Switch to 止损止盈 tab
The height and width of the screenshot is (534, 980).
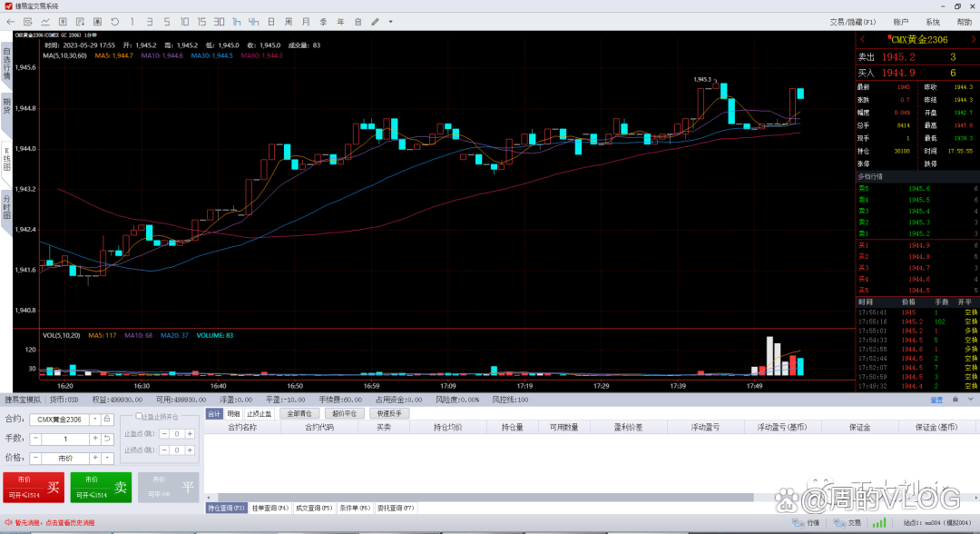[x=259, y=414]
